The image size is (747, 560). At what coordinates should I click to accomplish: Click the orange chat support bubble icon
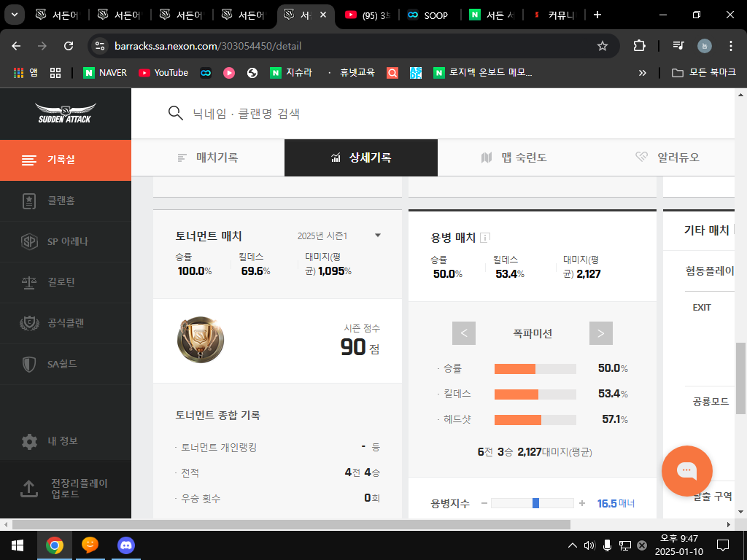click(x=686, y=470)
